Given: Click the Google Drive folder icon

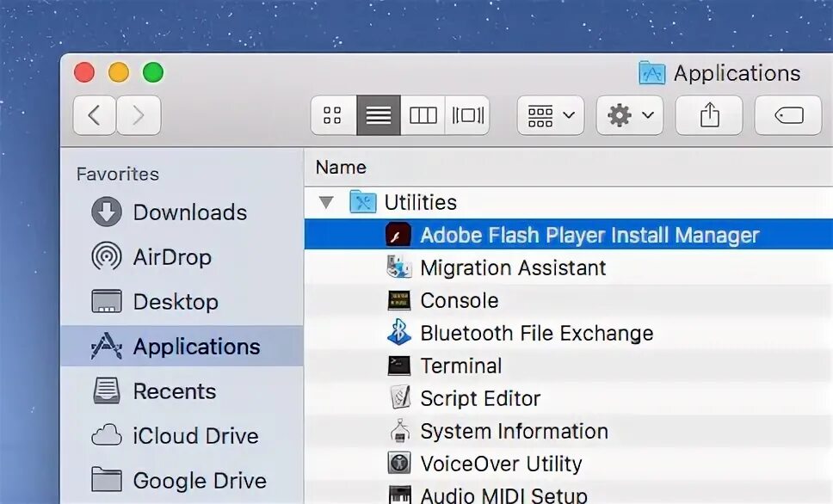Looking at the screenshot, I should pos(106,479).
